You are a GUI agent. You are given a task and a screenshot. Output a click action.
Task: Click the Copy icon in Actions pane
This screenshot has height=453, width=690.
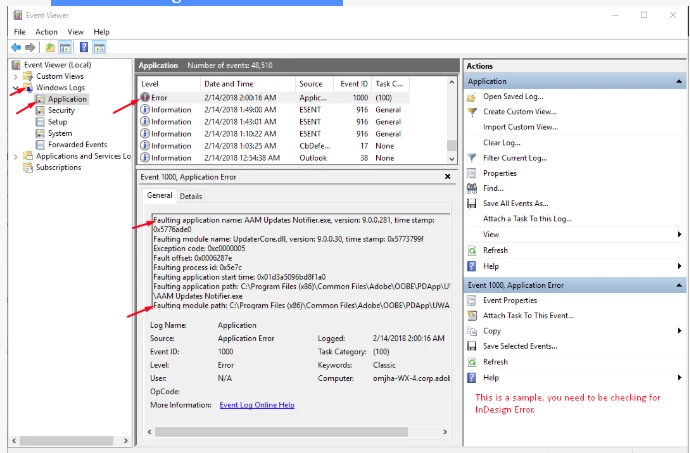tap(472, 331)
